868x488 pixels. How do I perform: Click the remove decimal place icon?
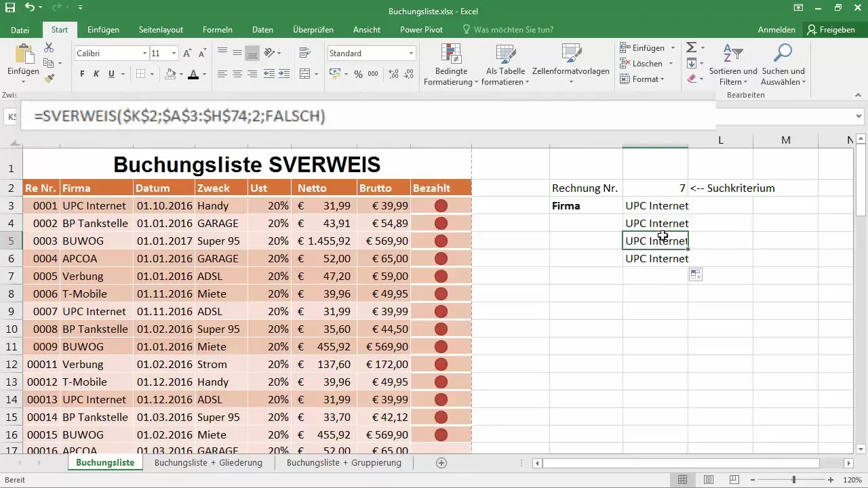click(407, 74)
